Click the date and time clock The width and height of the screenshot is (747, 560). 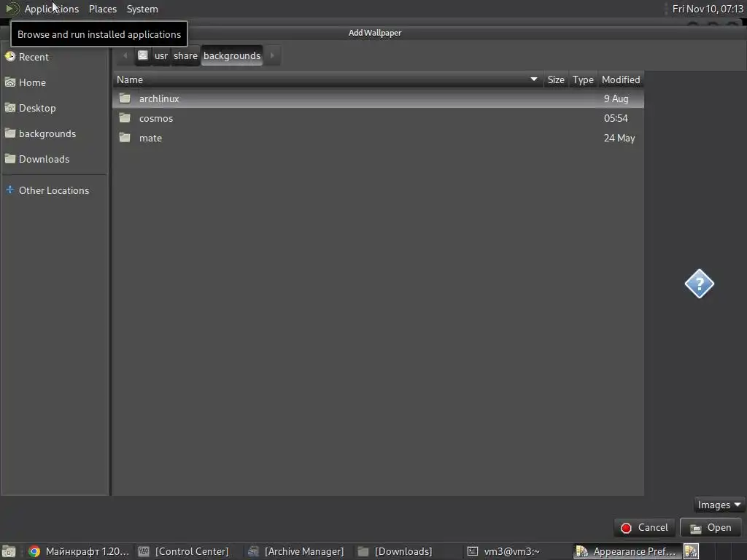pyautogui.click(x=708, y=9)
